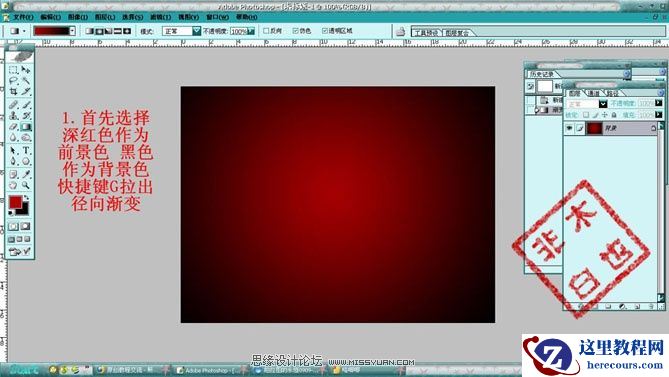
Task: Open the tool preset picker arrow
Action: click(24, 31)
